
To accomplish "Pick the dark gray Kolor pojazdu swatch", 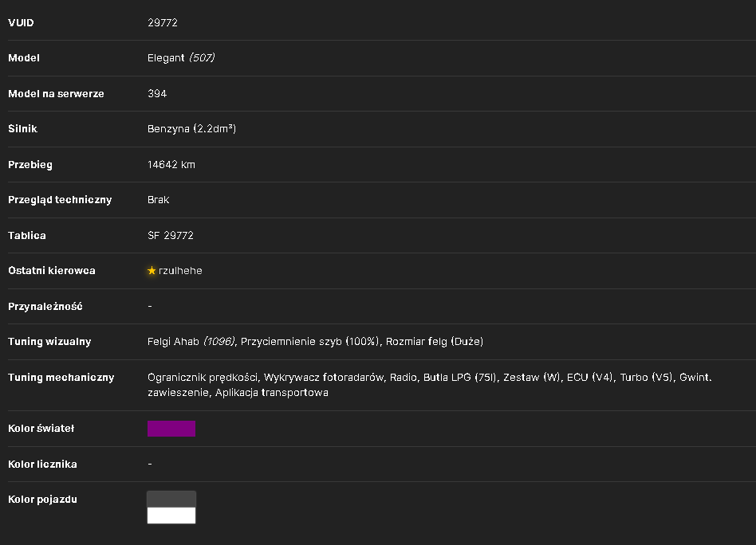I will 171,500.
